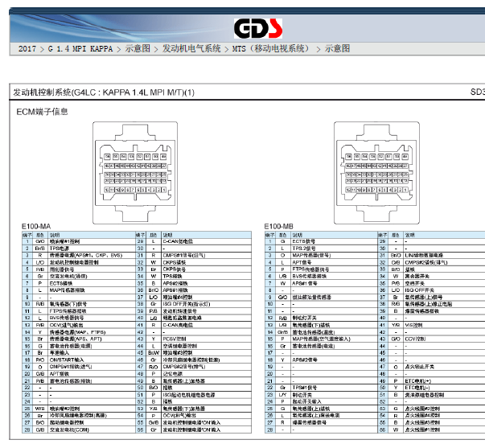
Task: Select APS#2搭铁 cell in E100-MA
Action: [x=206, y=283]
